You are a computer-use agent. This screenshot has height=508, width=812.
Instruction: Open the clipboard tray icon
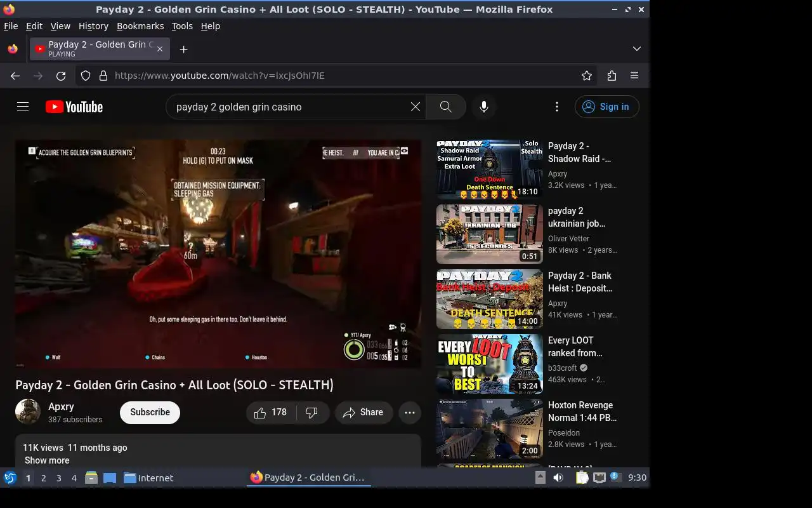pos(582,478)
